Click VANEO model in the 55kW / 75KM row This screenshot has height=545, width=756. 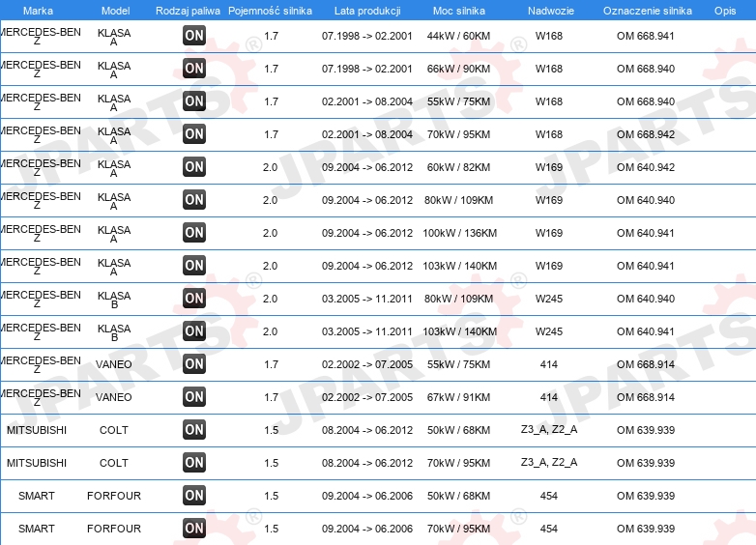[114, 364]
